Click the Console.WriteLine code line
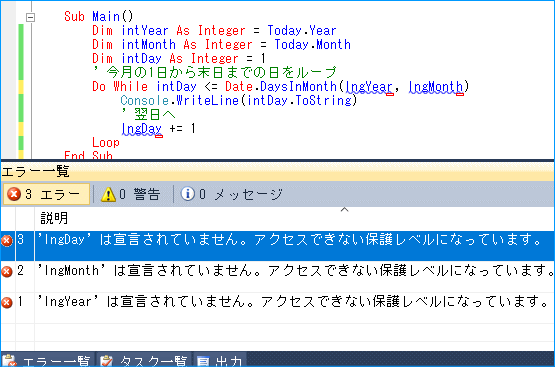555x367 pixels. point(239,101)
